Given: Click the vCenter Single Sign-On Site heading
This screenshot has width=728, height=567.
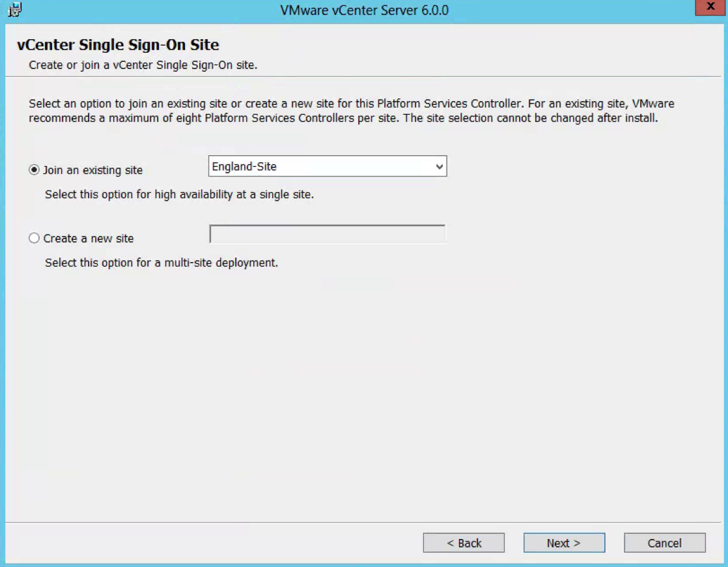Looking at the screenshot, I should [118, 44].
